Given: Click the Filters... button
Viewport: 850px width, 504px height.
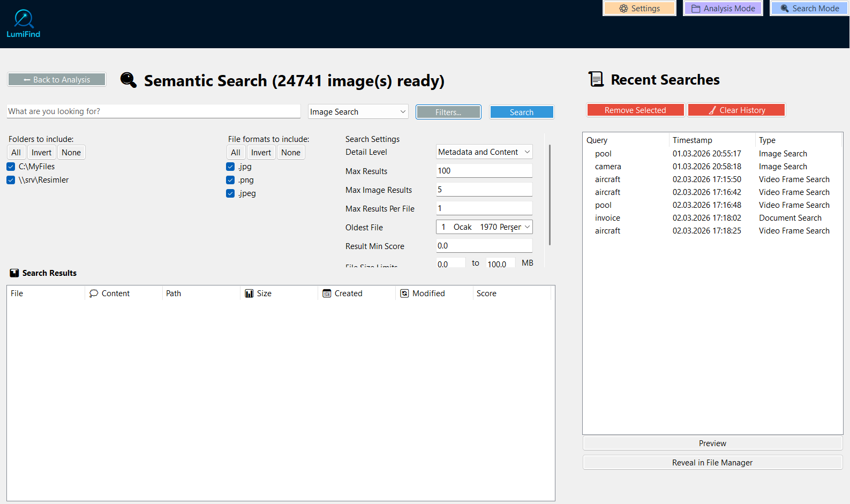Looking at the screenshot, I should click(x=448, y=112).
